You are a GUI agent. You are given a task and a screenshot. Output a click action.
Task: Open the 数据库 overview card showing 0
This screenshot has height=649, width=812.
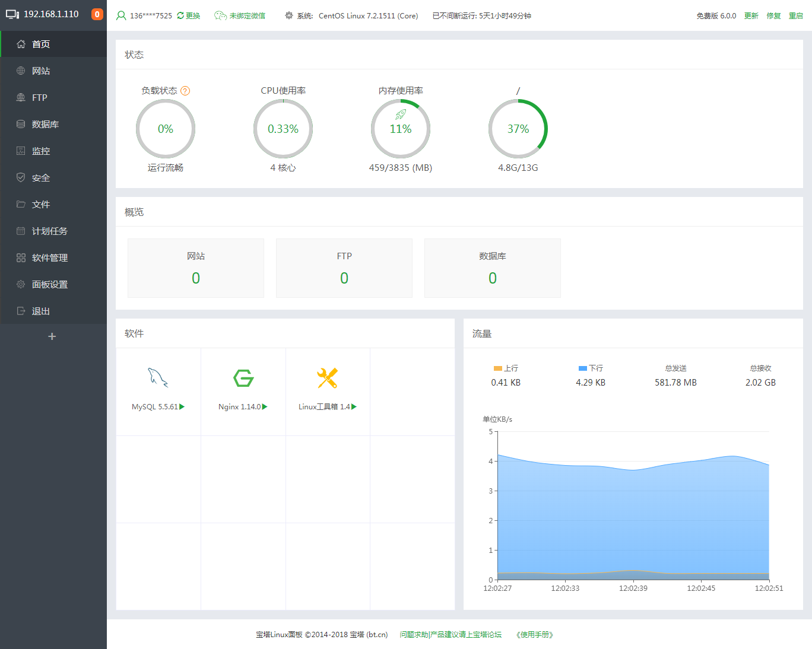click(493, 268)
